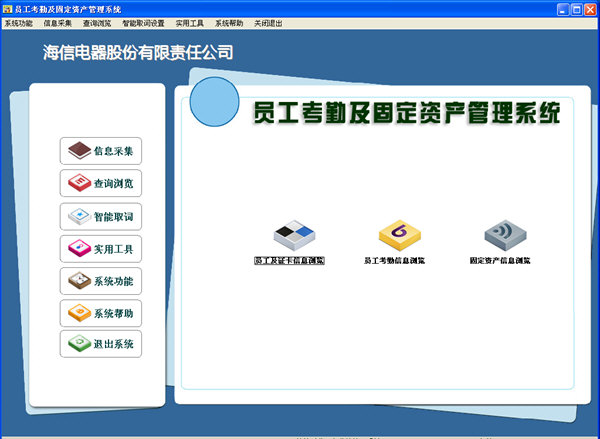Image resolution: width=600 pixels, height=439 pixels.
Task: Launch 实用工具 from the sidebar panel
Action: tap(101, 248)
